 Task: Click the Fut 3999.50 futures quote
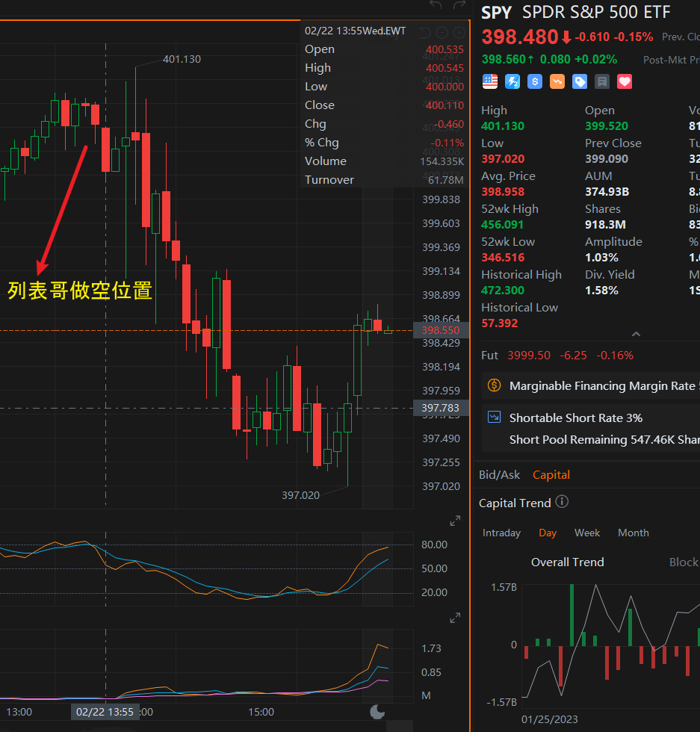click(x=557, y=356)
